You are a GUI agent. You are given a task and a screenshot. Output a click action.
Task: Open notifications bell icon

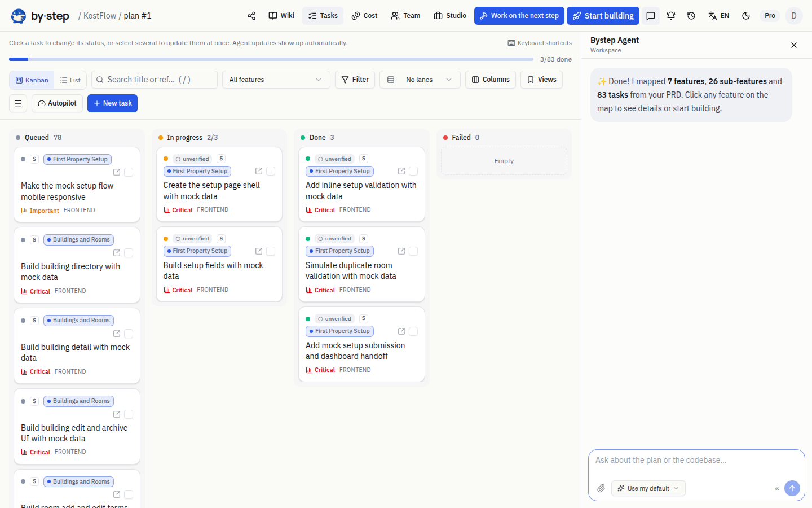(x=671, y=16)
